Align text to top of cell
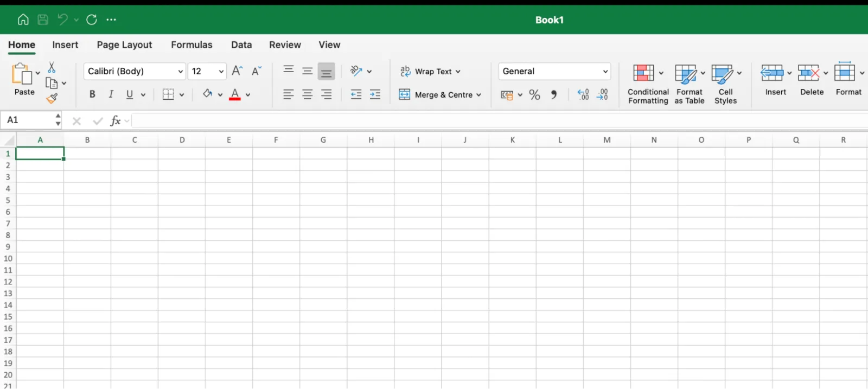This screenshot has width=868, height=389. pyautogui.click(x=289, y=71)
